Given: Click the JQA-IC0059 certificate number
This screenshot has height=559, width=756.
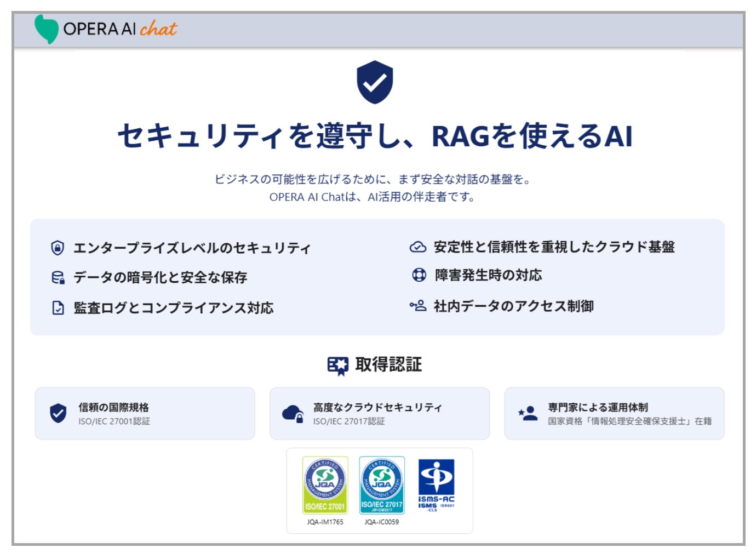Looking at the screenshot, I should point(382,522).
